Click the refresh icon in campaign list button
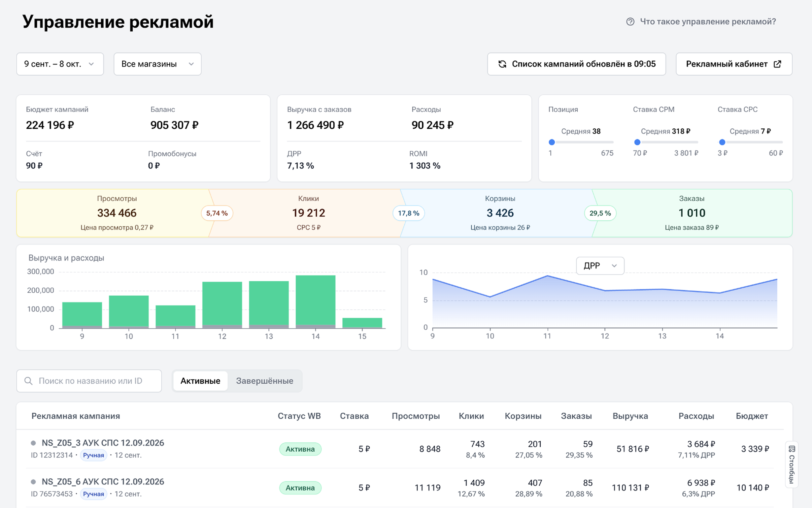 pyautogui.click(x=502, y=64)
